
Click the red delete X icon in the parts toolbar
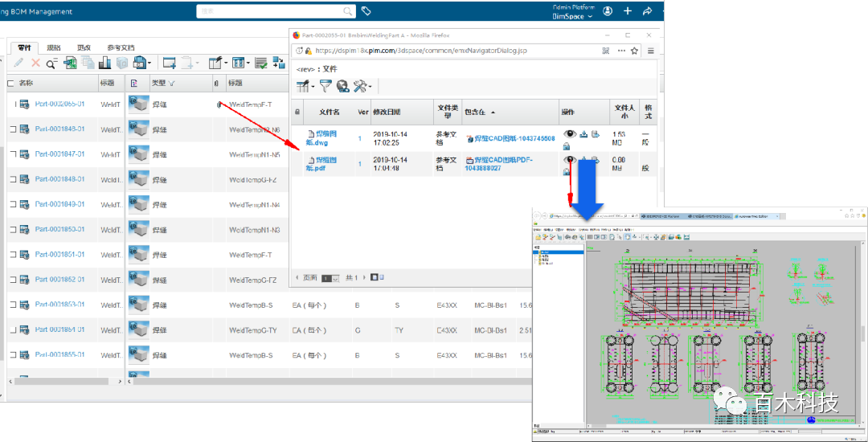click(x=35, y=63)
